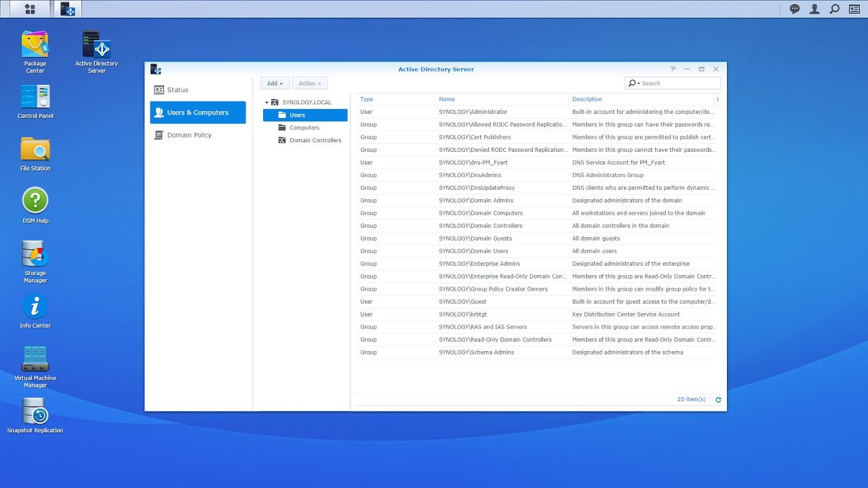This screenshot has height=488, width=868.
Task: Select the SYNOLOGY\Domain Controllers group row
Action: pos(536,226)
